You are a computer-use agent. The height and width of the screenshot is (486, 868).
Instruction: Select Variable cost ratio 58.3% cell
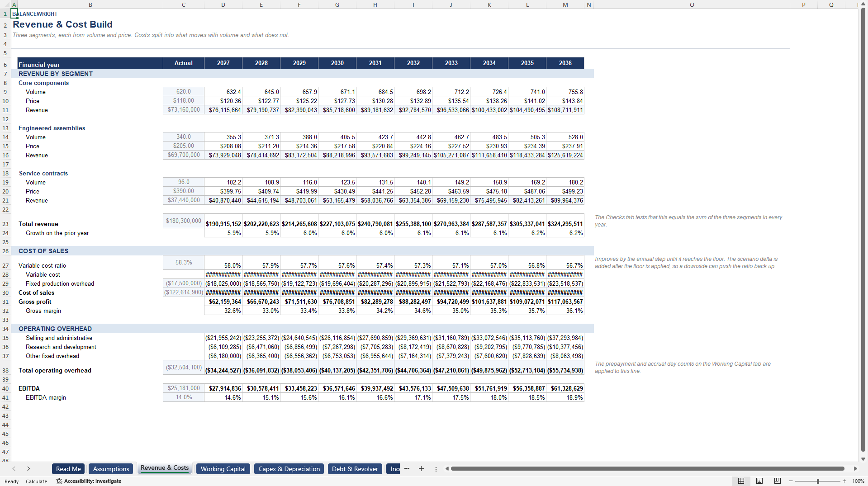184,263
